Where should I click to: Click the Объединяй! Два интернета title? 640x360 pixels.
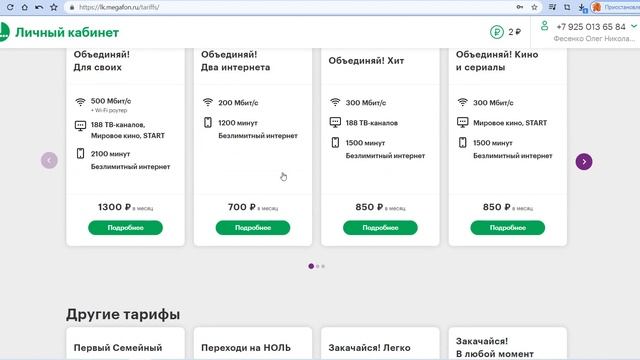click(236, 61)
